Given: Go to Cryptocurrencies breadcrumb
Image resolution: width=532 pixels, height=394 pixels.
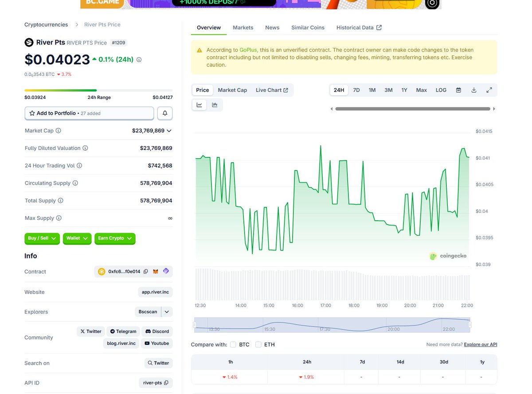Looking at the screenshot, I should pyautogui.click(x=46, y=24).
